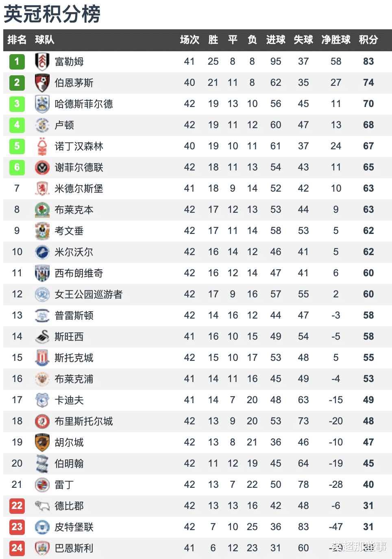Image resolution: width=392 pixels, height=559 pixels.
Task: Select the Sheffield United (谢菲尔德联) crest
Action: 42,167
